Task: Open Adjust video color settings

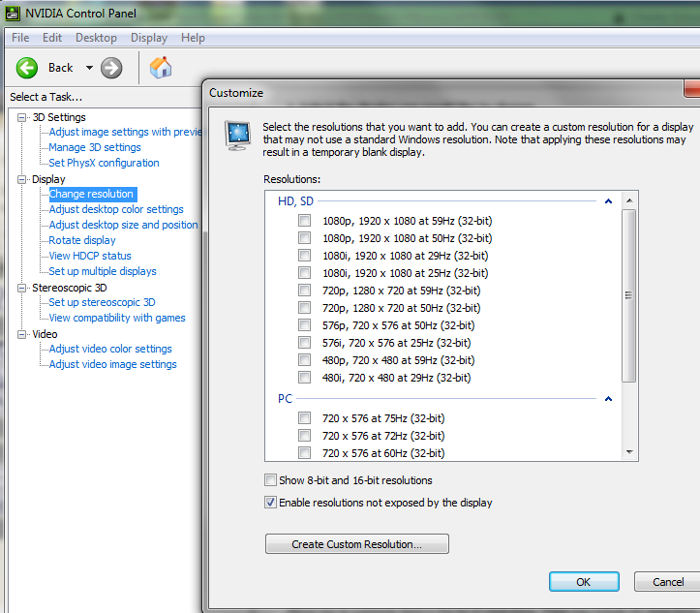Action: point(110,349)
